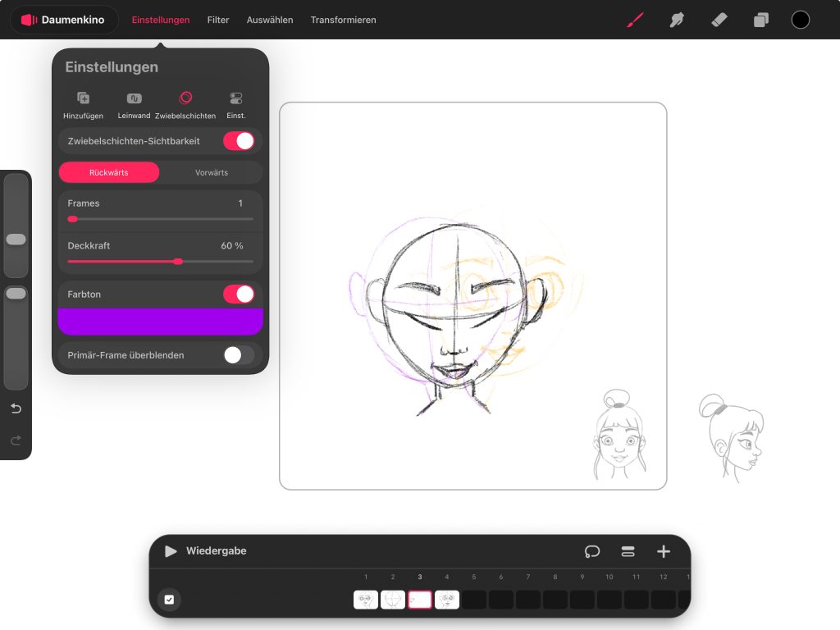Add a new frame with plus icon
Screen dimensions: 840x630
coord(664,551)
